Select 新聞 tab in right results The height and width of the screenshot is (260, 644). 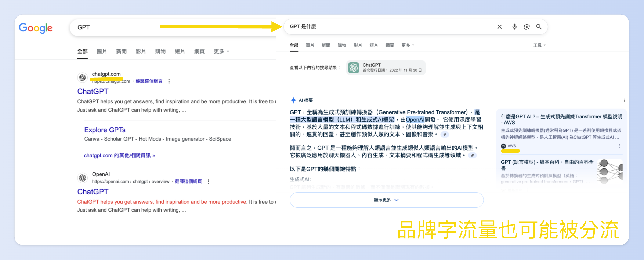326,45
